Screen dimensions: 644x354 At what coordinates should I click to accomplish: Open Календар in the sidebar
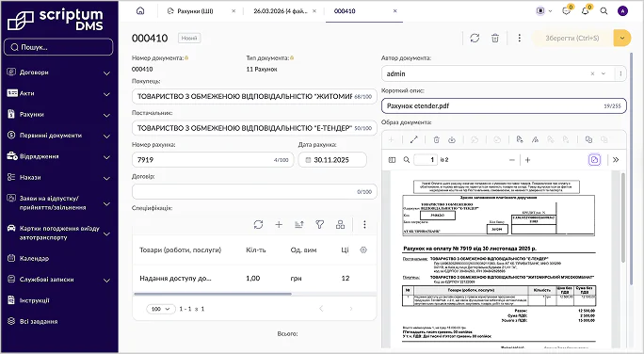click(34, 258)
